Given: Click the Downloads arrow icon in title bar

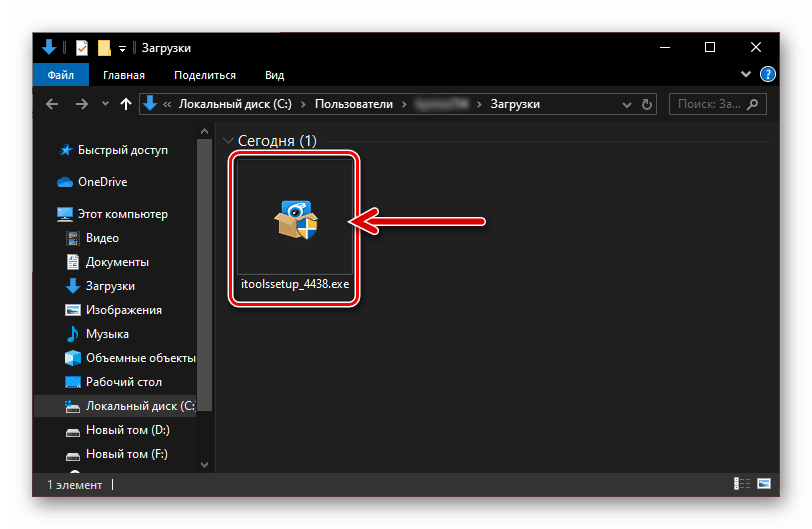Looking at the screenshot, I should tap(49, 47).
